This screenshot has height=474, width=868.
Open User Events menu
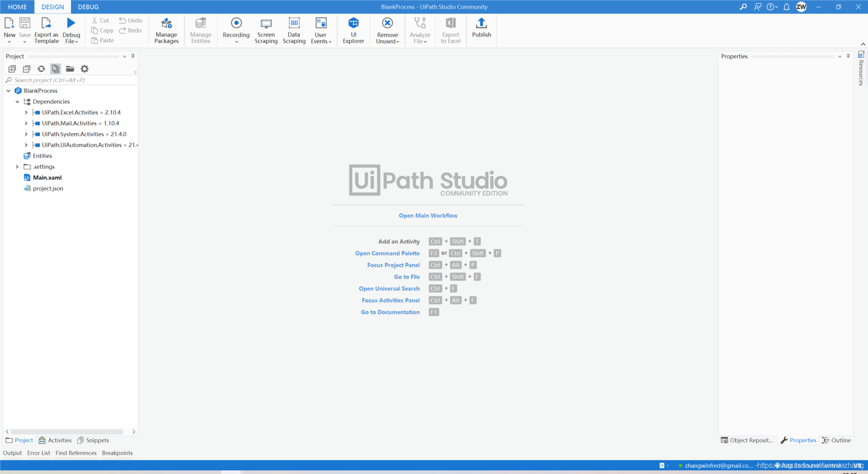[321, 30]
